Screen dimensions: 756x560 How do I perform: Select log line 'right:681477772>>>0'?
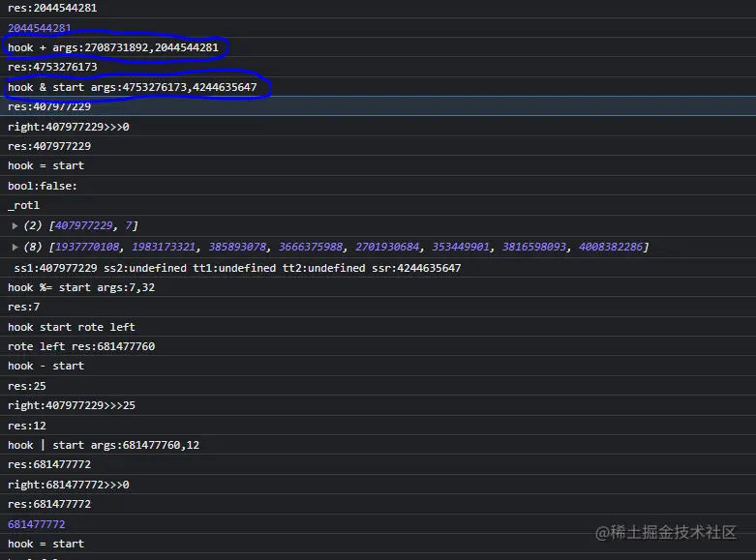[68, 485]
